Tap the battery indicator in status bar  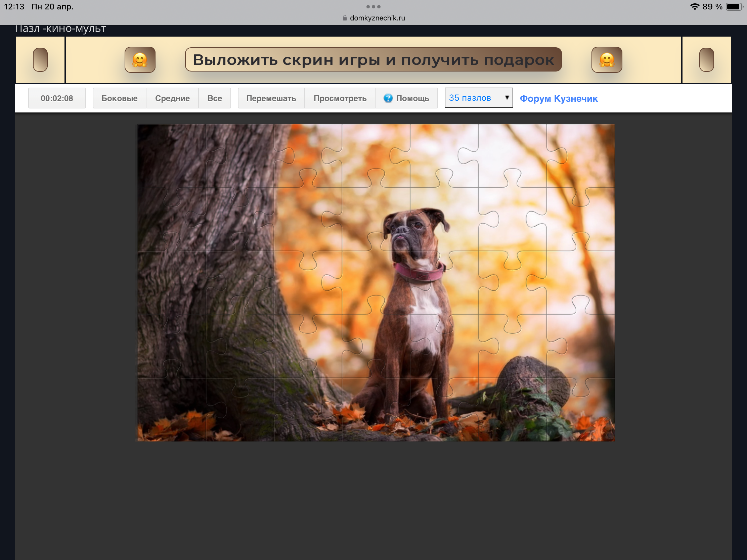tap(734, 7)
